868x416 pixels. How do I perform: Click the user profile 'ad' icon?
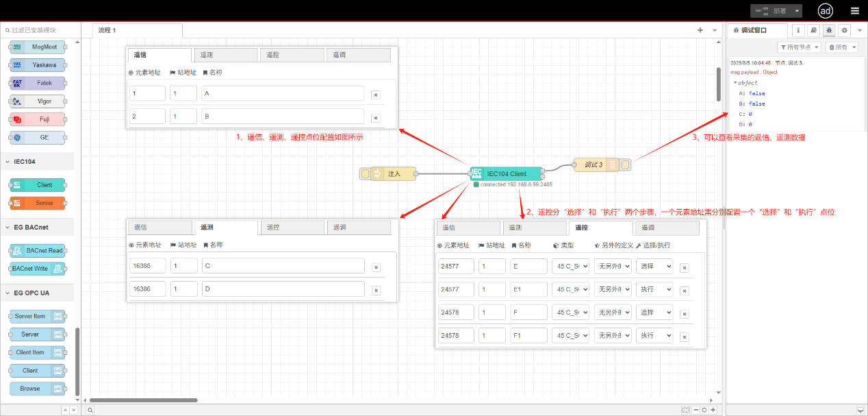[x=826, y=11]
